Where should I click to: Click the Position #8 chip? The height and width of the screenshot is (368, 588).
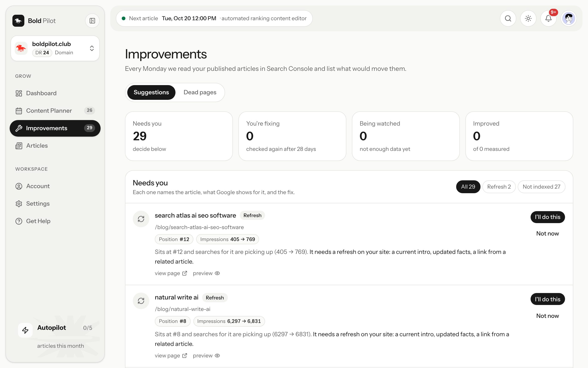coord(172,321)
